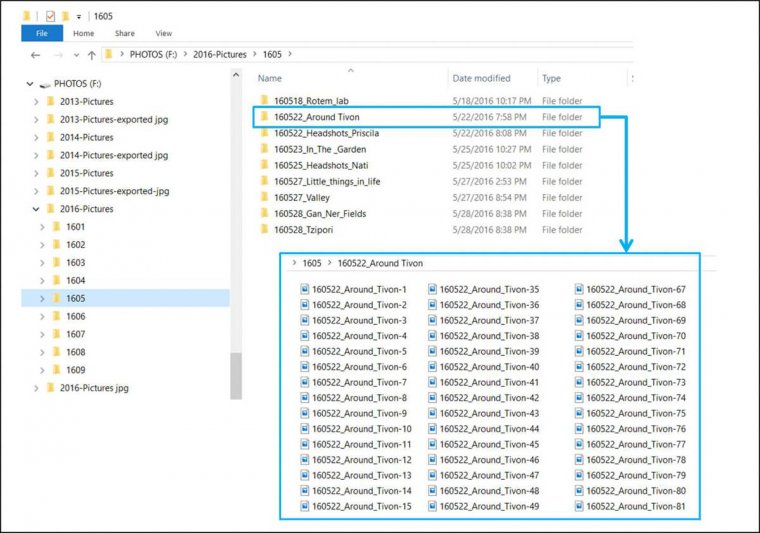760x533 pixels.
Task: Click the PHOTOS (F:) drive icon in tree
Action: (x=45, y=85)
